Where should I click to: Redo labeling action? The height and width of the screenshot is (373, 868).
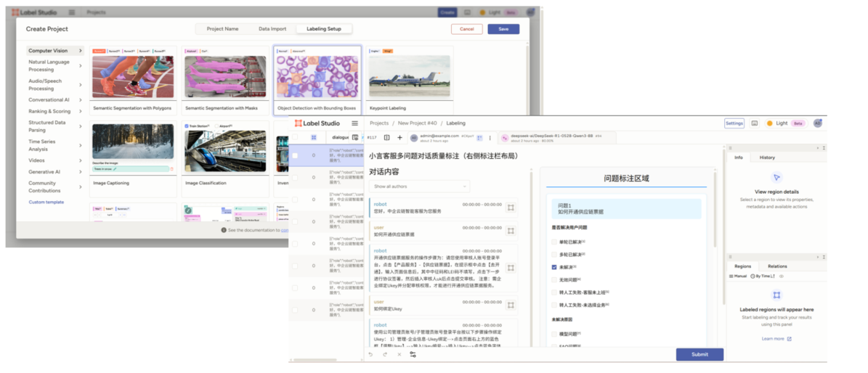click(x=385, y=354)
